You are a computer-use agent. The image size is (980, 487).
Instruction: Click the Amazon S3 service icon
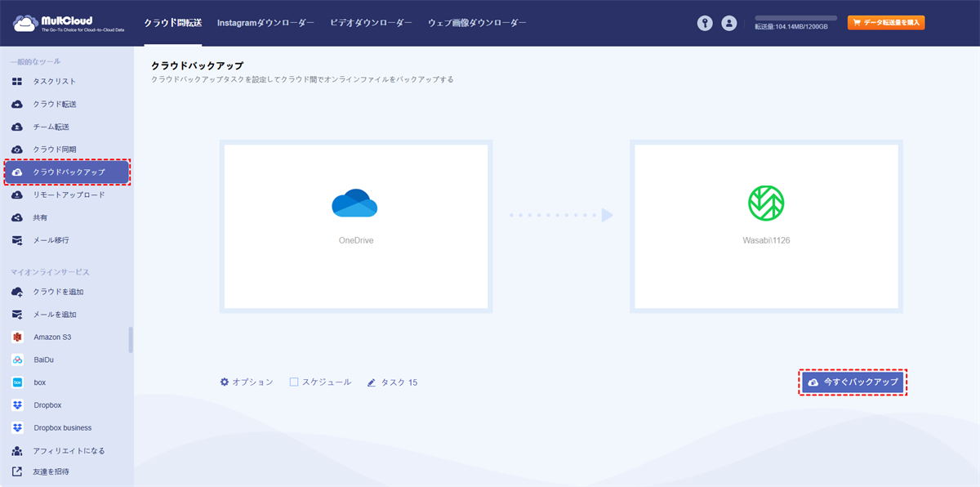(x=17, y=337)
